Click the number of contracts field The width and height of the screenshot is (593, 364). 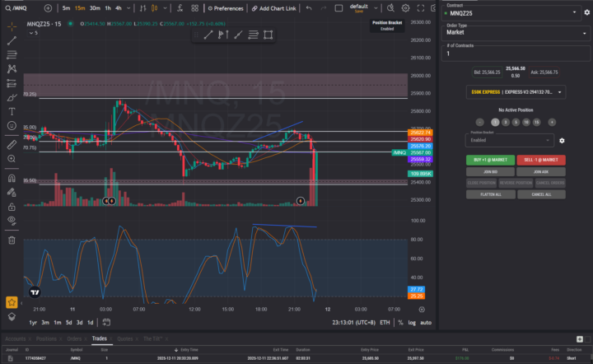(x=512, y=54)
